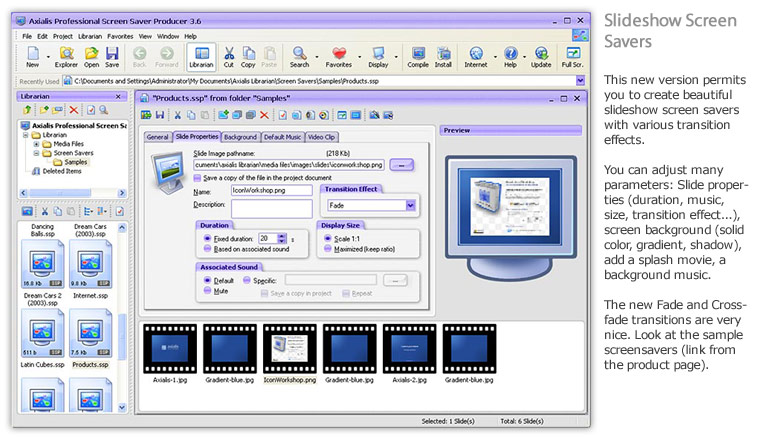Image resolution: width=760 pixels, height=440 pixels.
Task: Click the New project icon in main toolbar
Action: pyautogui.click(x=32, y=57)
